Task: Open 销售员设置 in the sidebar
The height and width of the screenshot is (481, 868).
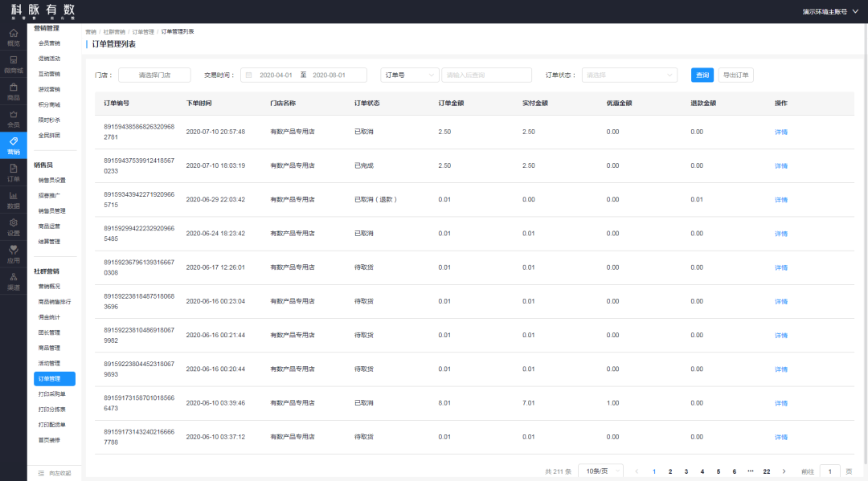Action: click(x=52, y=180)
